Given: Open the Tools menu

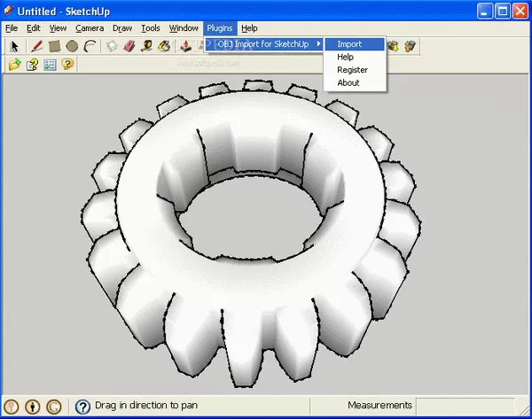Looking at the screenshot, I should click(151, 28).
